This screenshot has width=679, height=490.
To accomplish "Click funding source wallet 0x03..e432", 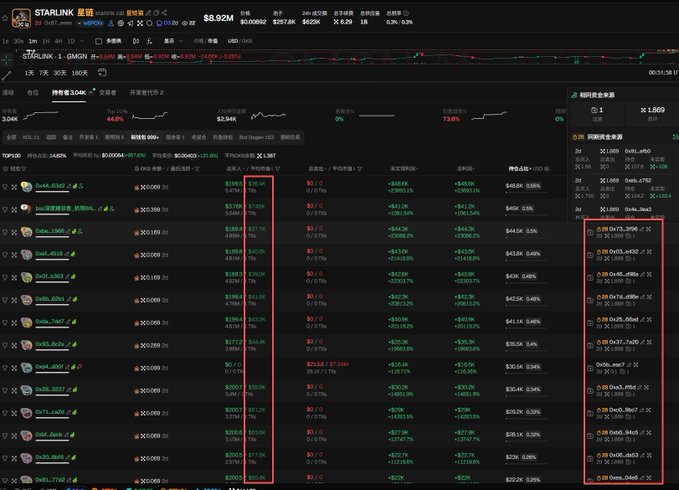I will tap(624, 251).
